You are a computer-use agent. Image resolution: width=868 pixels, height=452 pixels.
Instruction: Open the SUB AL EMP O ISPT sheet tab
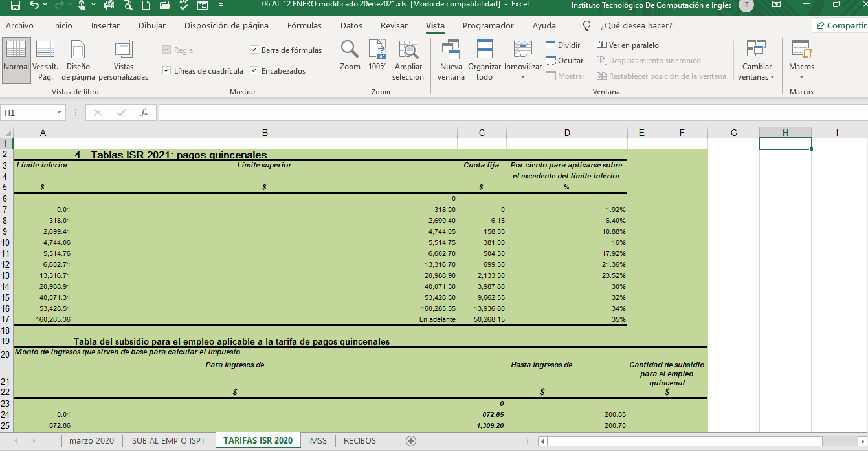pyautogui.click(x=168, y=440)
